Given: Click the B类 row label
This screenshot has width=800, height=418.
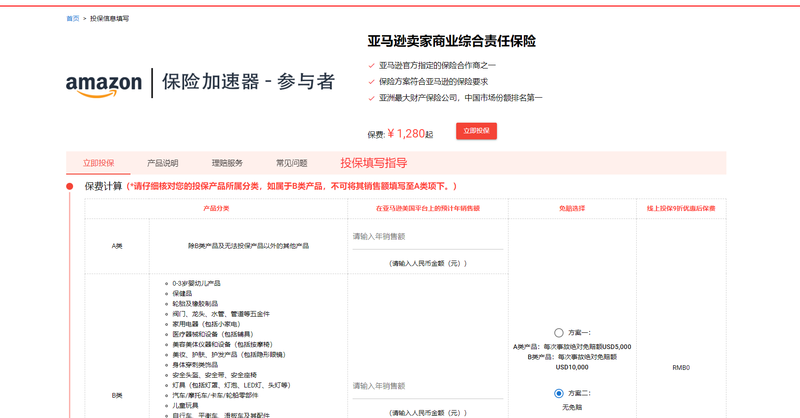Looking at the screenshot, I should coord(117,396).
